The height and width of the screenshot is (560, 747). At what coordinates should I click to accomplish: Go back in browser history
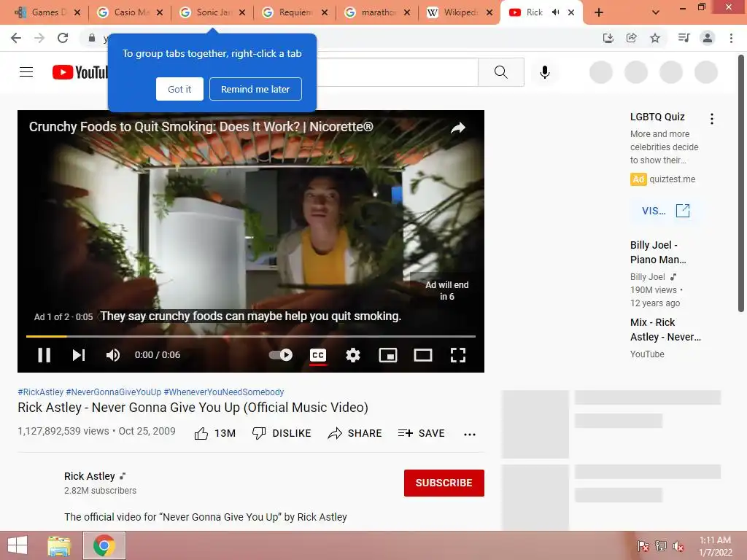16,38
